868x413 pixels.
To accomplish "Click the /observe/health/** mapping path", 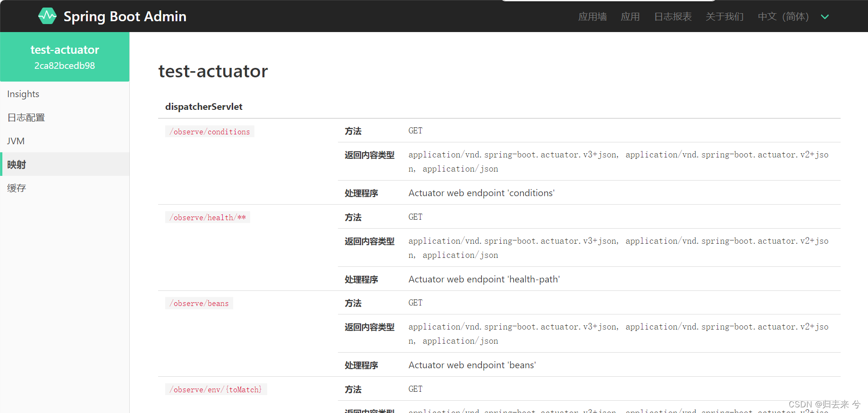I will [x=208, y=217].
